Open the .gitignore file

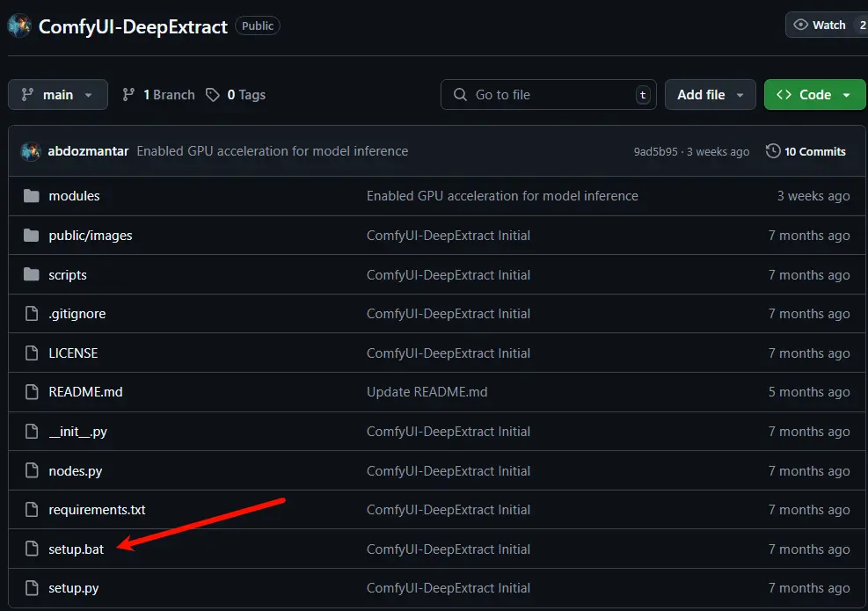pos(77,314)
